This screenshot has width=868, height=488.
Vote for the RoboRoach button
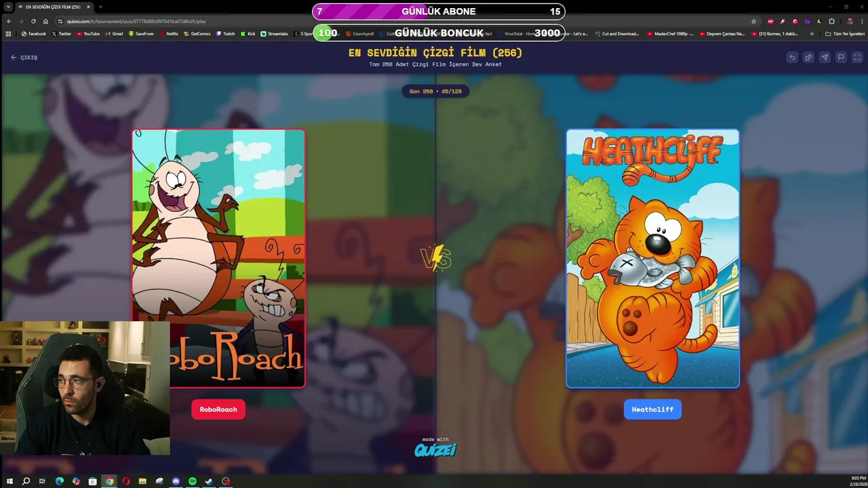(x=218, y=409)
